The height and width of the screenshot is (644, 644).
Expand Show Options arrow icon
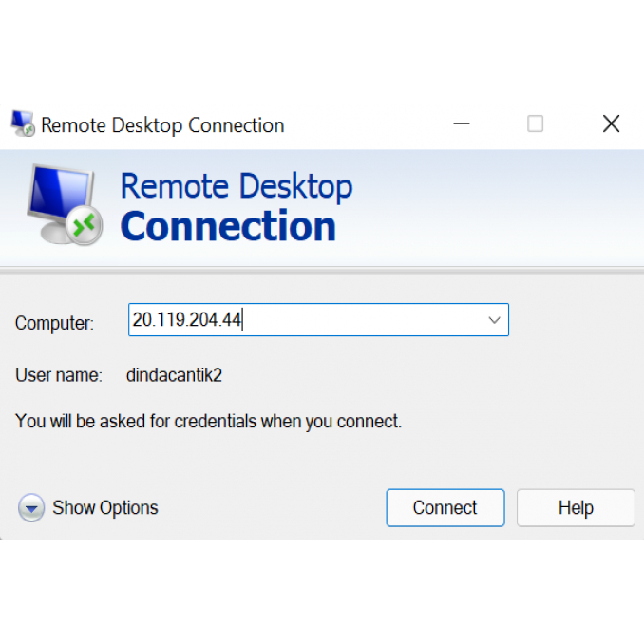pyautogui.click(x=31, y=507)
